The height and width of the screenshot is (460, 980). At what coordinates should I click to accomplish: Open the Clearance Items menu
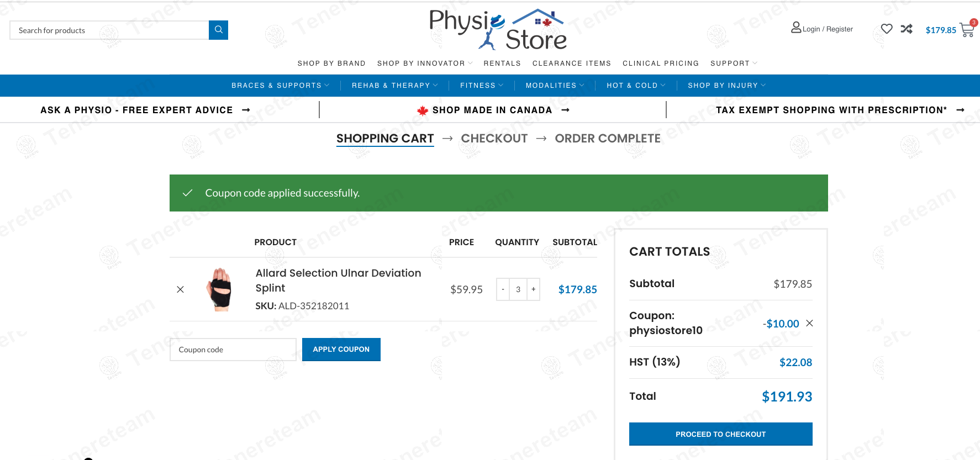tap(571, 64)
